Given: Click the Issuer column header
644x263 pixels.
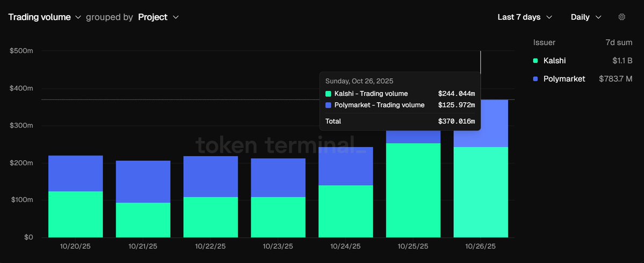Looking at the screenshot, I should 544,42.
